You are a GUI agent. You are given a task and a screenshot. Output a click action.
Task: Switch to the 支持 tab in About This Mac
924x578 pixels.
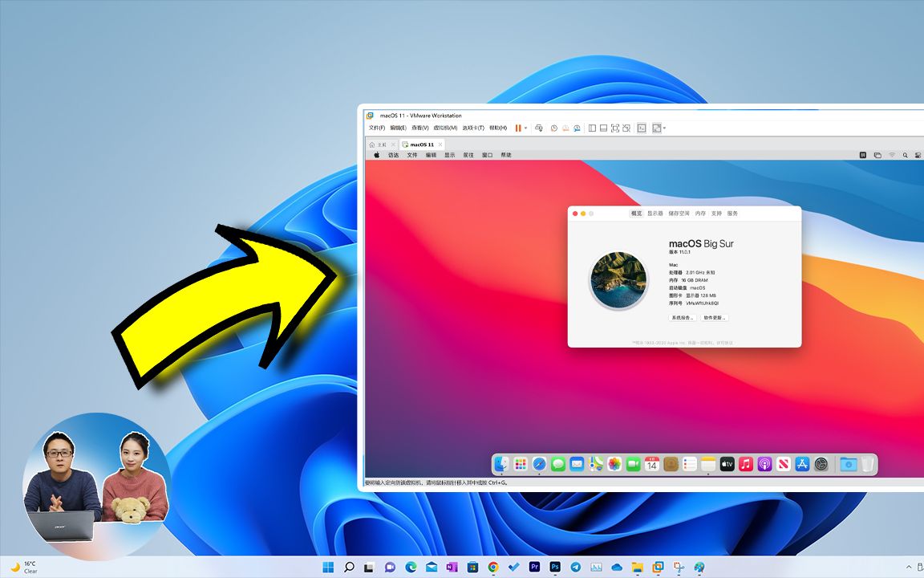716,214
